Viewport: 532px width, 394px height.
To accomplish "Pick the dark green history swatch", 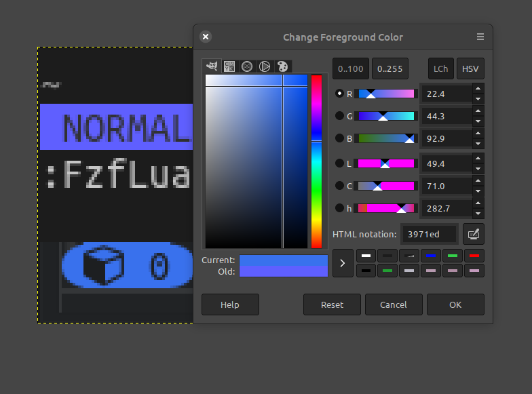I will 387,271.
